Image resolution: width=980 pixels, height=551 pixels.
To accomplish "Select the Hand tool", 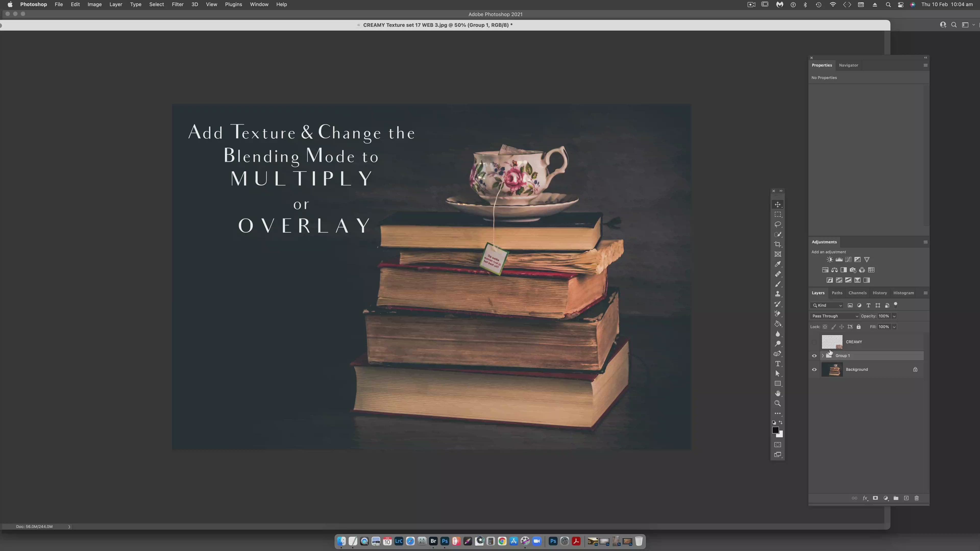I will coord(778,394).
